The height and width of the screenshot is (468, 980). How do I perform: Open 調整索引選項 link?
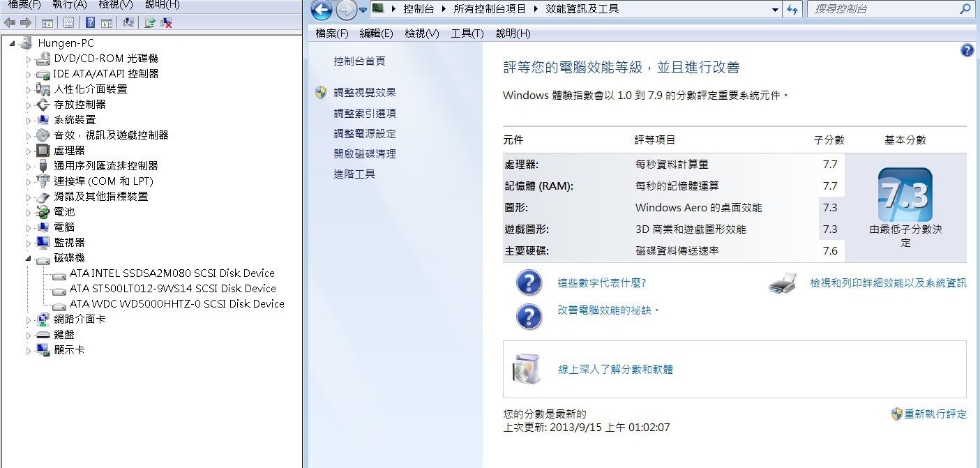coord(365,113)
